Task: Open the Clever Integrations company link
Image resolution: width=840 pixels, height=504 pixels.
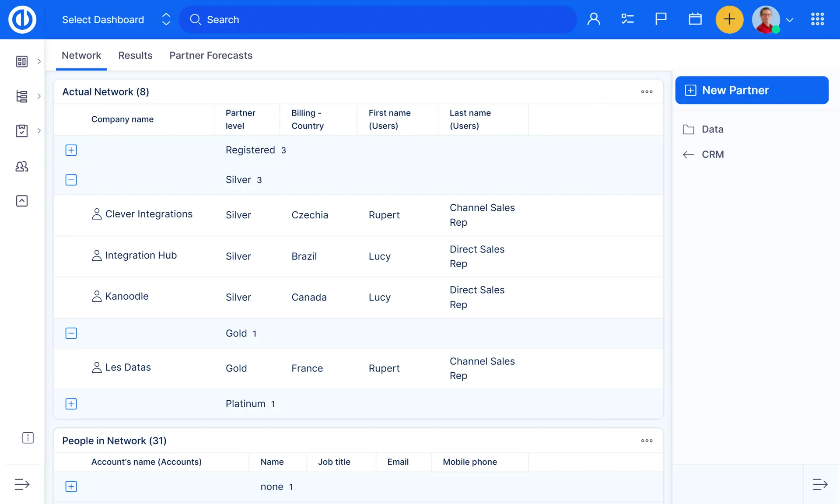Action: click(149, 214)
